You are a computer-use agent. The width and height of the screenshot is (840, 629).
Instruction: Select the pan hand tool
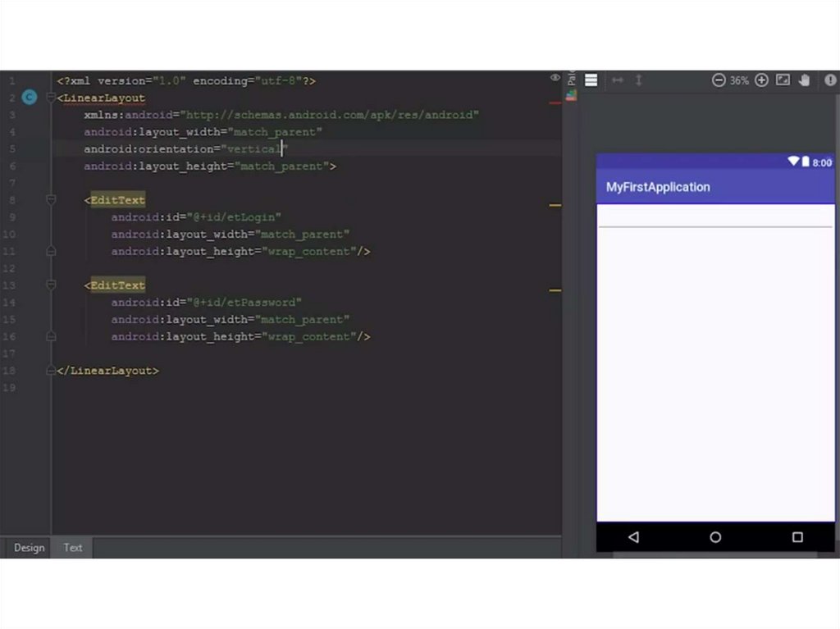[805, 80]
